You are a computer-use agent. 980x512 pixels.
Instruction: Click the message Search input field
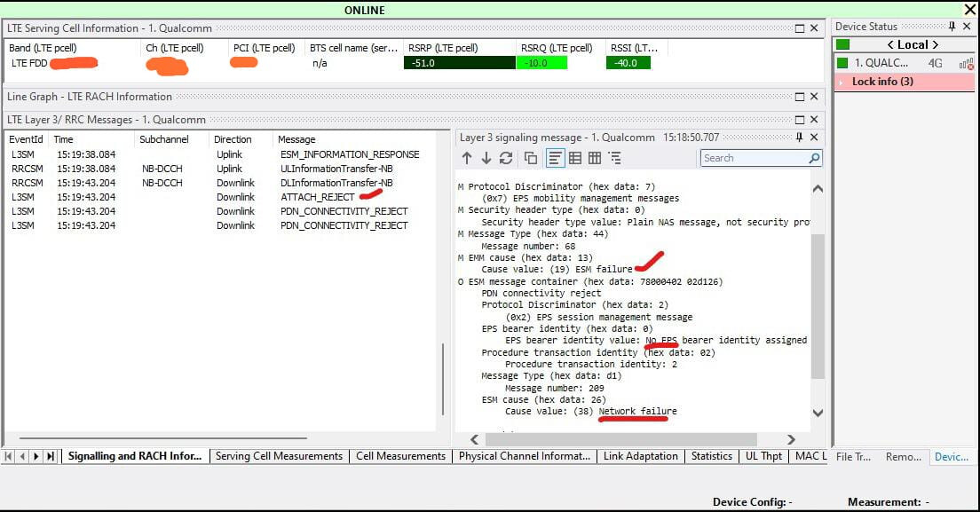[x=753, y=158]
